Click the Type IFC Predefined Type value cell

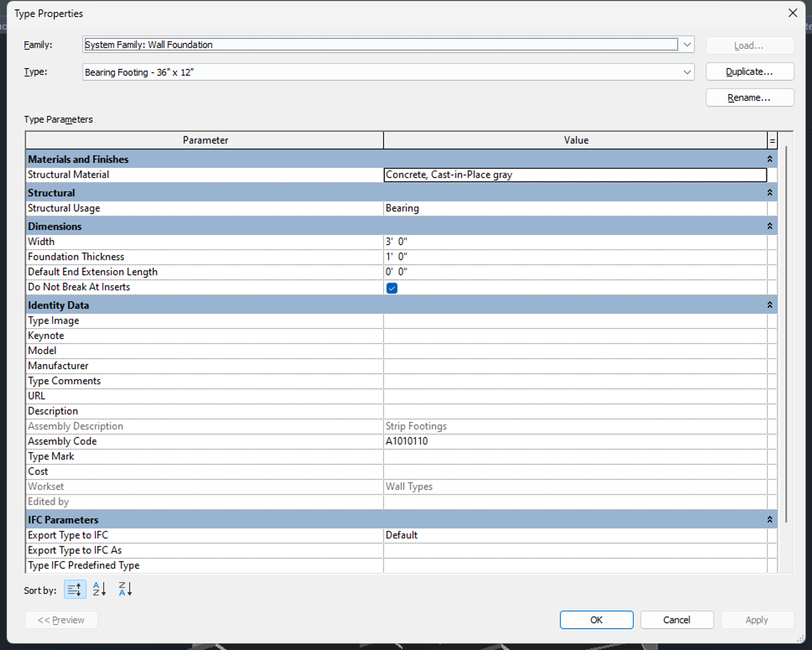pos(575,565)
